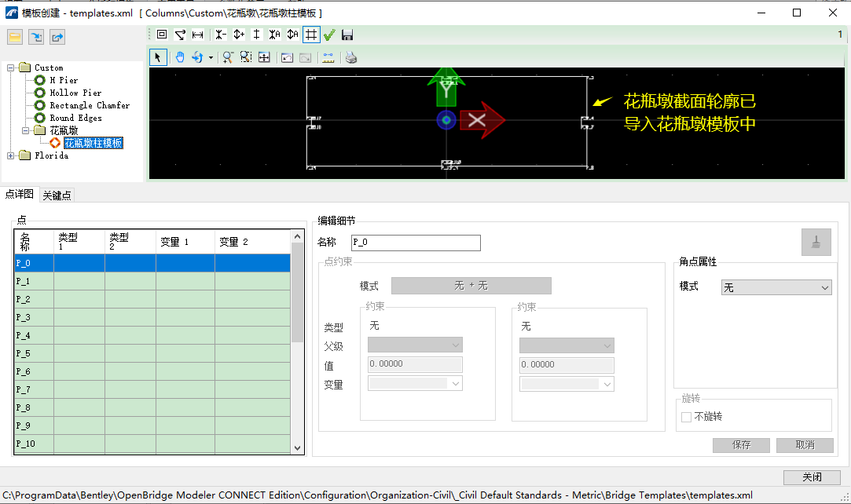Select row P_7 in the points table
The height and width of the screenshot is (504, 851).
(152, 389)
